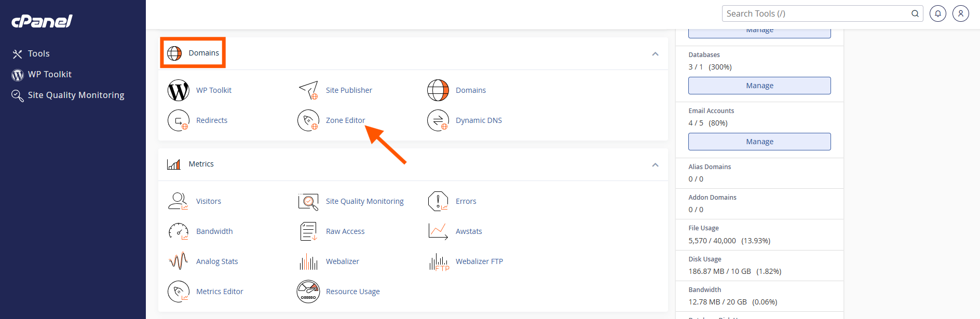Image resolution: width=980 pixels, height=319 pixels.
Task: Click the WP Toolkit WordPress icon in Domains
Action: point(178,90)
